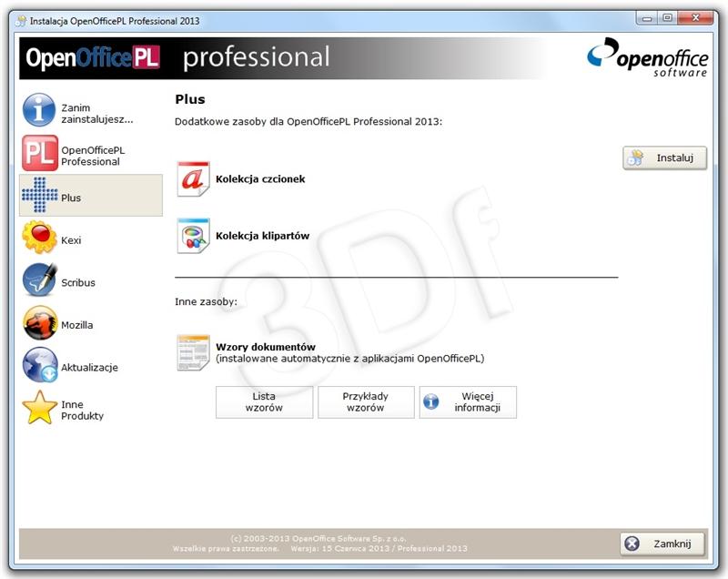Click the Plus page heading
This screenshot has width=728, height=579.
pyautogui.click(x=190, y=99)
